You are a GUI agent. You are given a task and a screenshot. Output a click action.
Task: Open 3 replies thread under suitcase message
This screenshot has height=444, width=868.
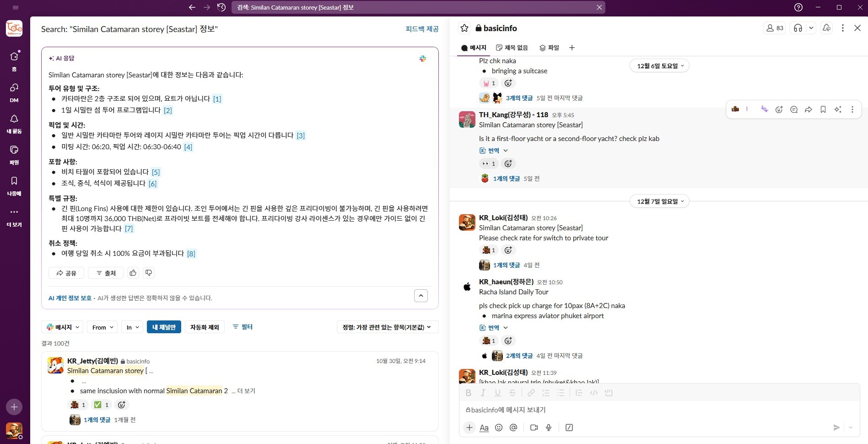coord(519,98)
